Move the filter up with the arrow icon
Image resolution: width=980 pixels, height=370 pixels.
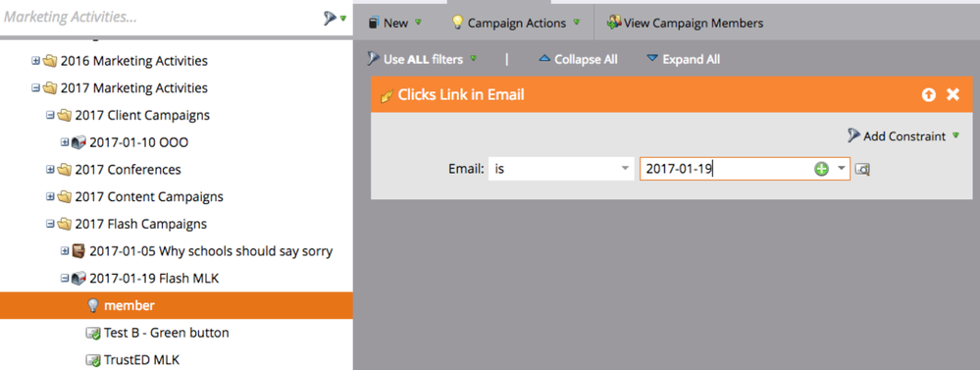(x=928, y=94)
